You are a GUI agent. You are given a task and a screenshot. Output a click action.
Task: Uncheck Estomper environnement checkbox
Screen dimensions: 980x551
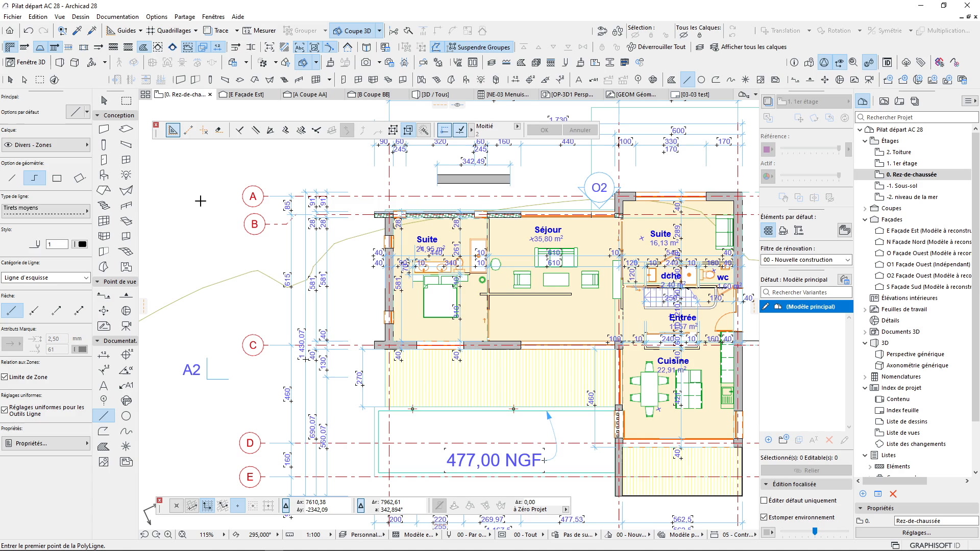tap(764, 517)
